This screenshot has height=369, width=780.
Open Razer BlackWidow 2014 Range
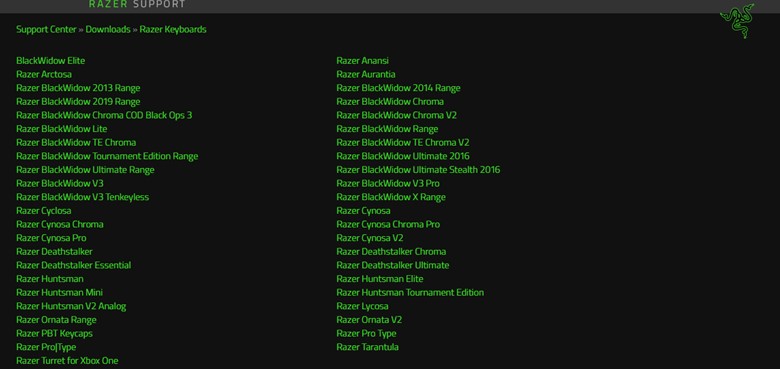click(398, 88)
